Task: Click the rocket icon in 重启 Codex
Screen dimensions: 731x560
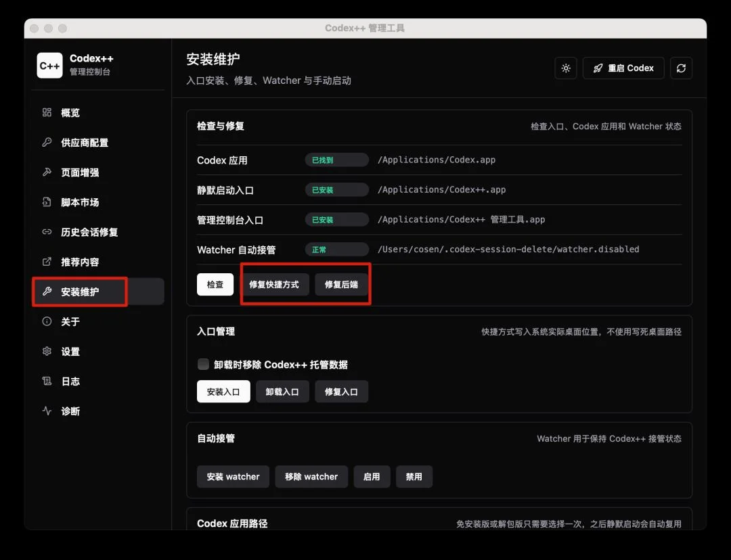Action: click(598, 68)
